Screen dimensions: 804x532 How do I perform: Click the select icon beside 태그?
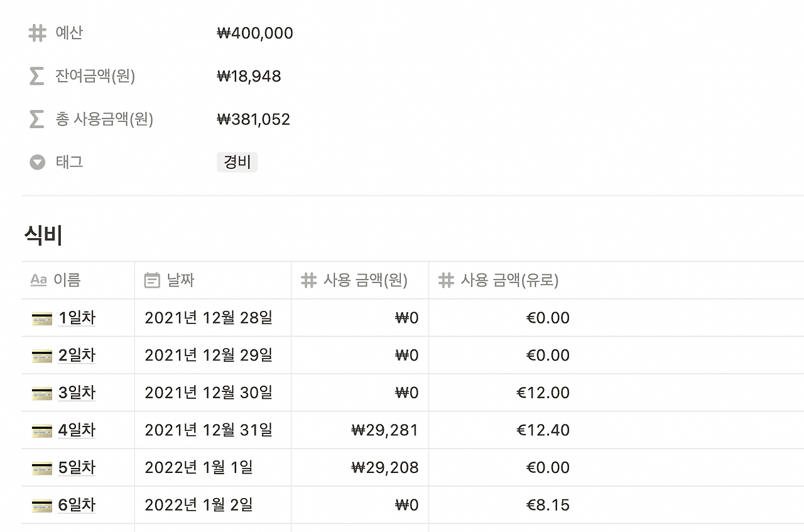point(38,162)
